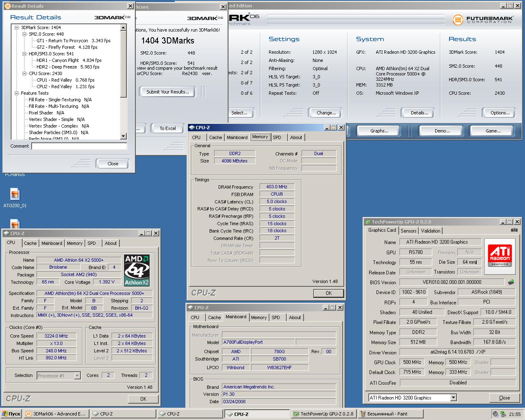Open the Пуск start button
The width and height of the screenshot is (525, 420).
(11, 414)
